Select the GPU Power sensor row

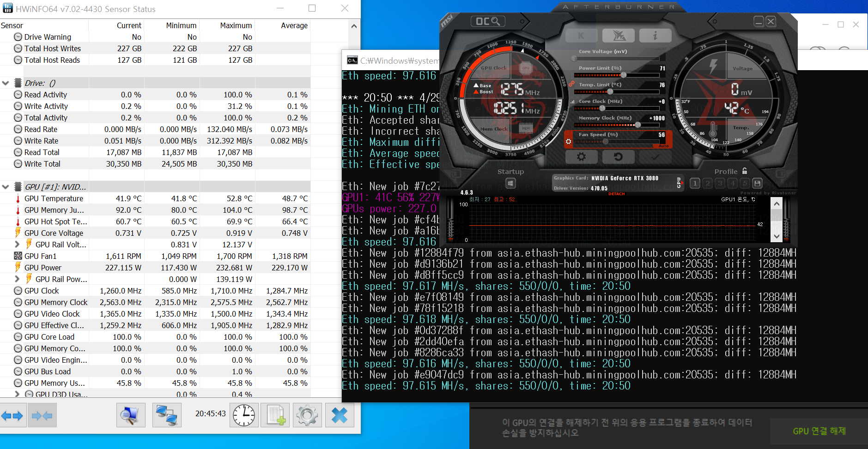(155, 268)
